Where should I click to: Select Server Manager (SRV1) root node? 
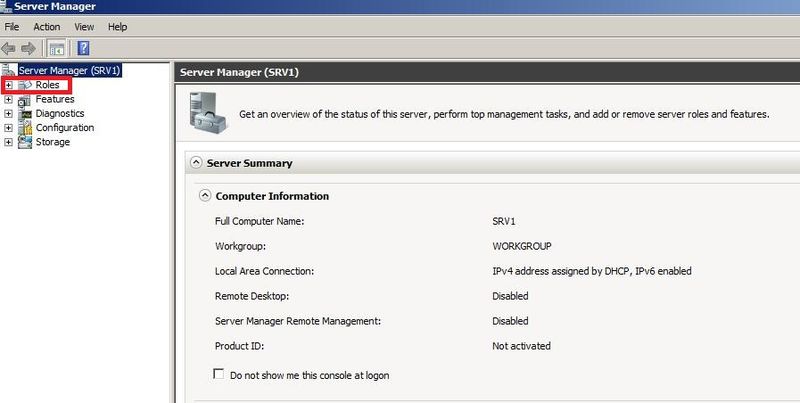(69, 70)
